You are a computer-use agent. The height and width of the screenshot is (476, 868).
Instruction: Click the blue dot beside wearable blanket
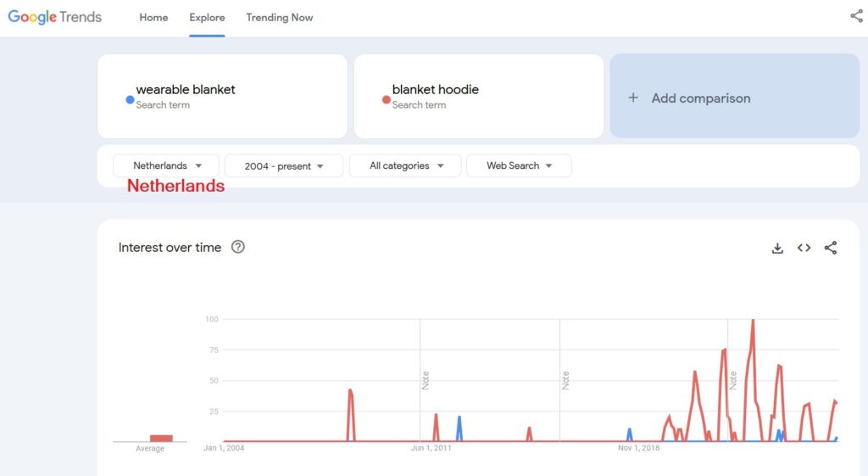coord(130,99)
